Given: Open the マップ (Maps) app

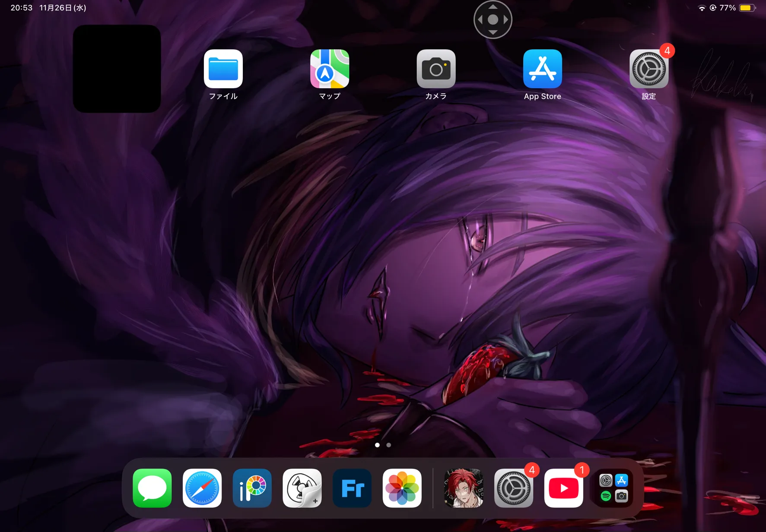Looking at the screenshot, I should tap(330, 69).
